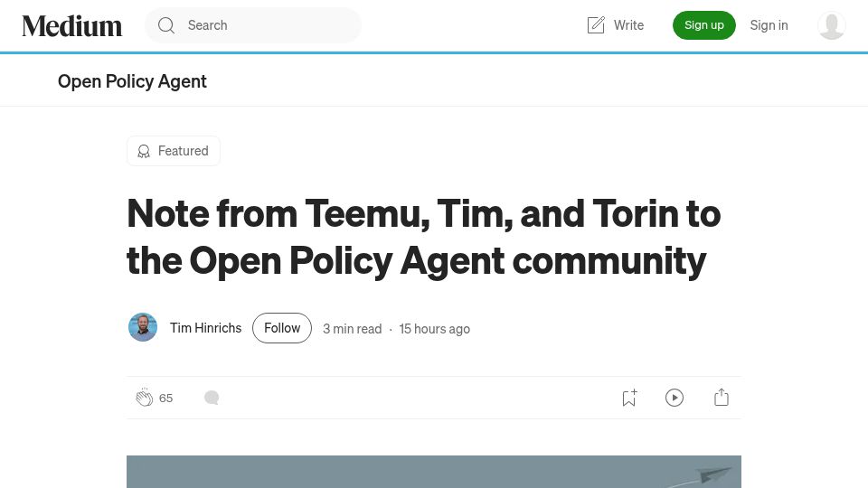Open the Medium home logo

pyautogui.click(x=72, y=26)
